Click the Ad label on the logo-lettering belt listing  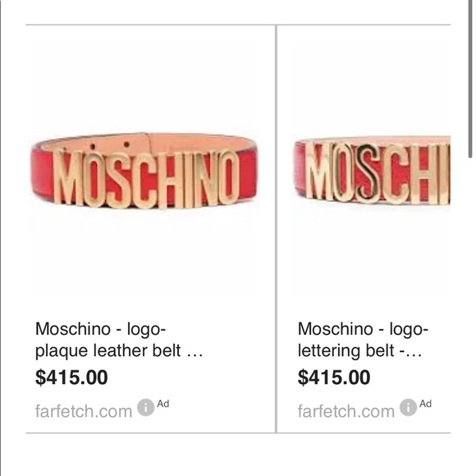[425, 404]
